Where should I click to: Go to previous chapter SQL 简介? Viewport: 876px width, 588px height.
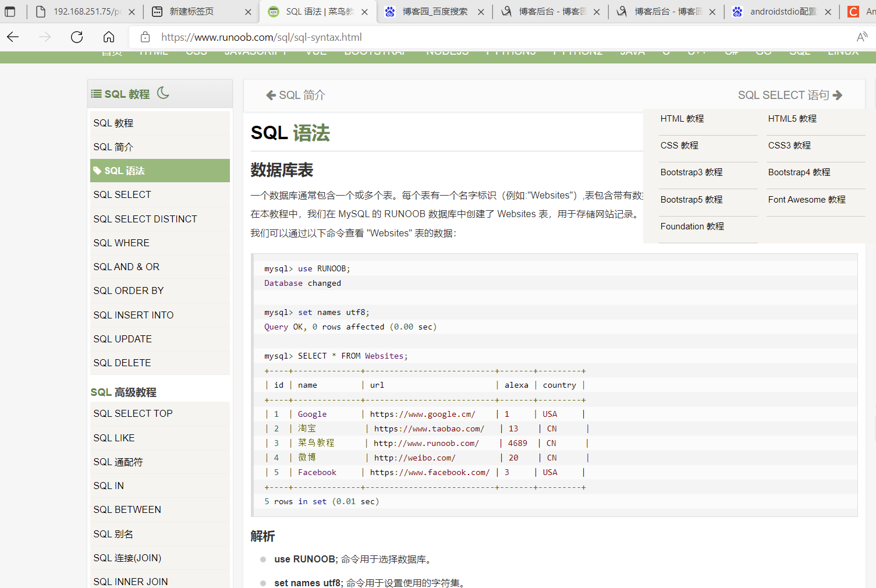click(x=296, y=95)
